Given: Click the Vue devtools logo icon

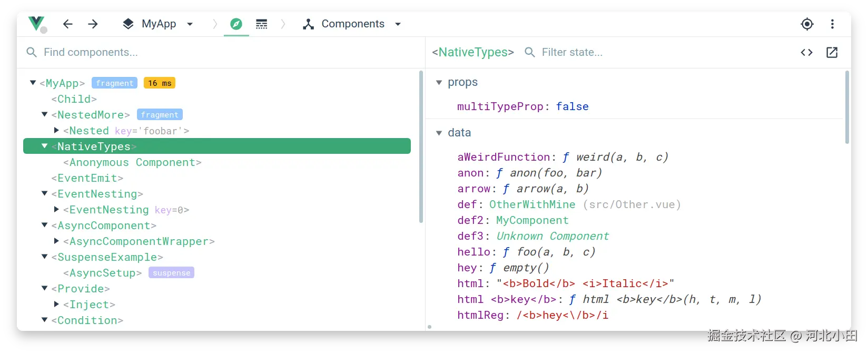Looking at the screenshot, I should 36,24.
